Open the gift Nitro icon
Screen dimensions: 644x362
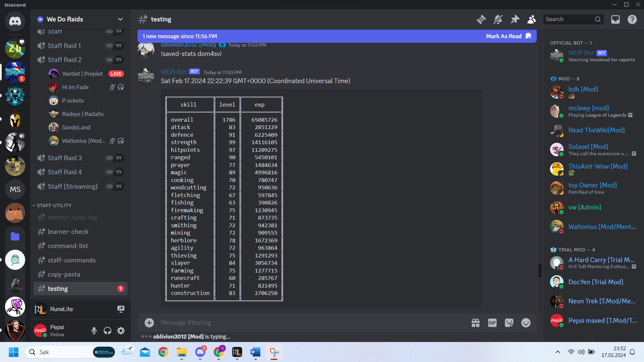(476, 322)
